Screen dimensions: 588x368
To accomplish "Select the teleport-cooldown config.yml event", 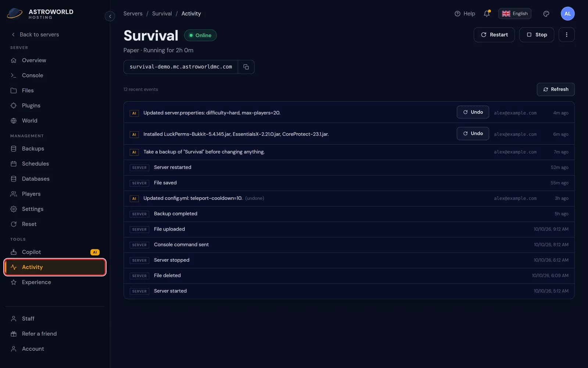I will (349, 198).
